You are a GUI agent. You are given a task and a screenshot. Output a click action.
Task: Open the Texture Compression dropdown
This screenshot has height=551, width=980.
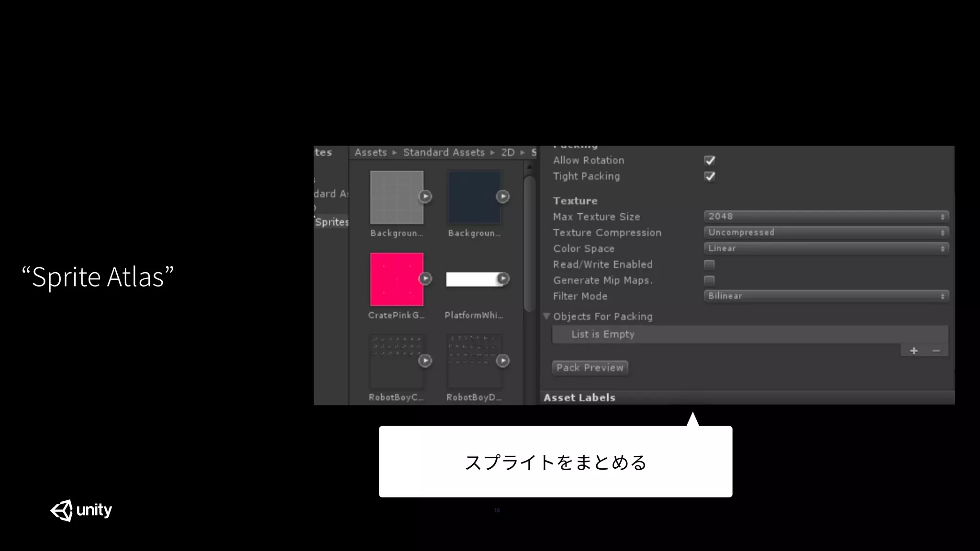[826, 232]
